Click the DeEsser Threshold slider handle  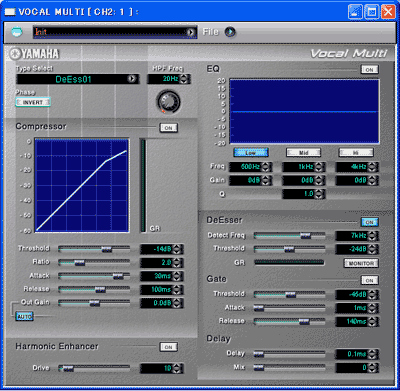(289, 249)
